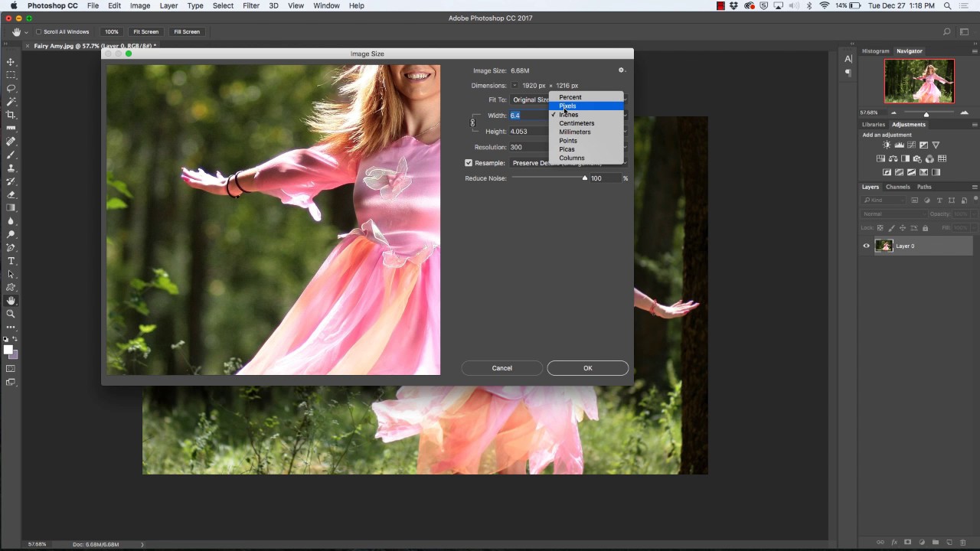Select the Crop tool
The height and width of the screenshot is (551, 980).
click(11, 115)
